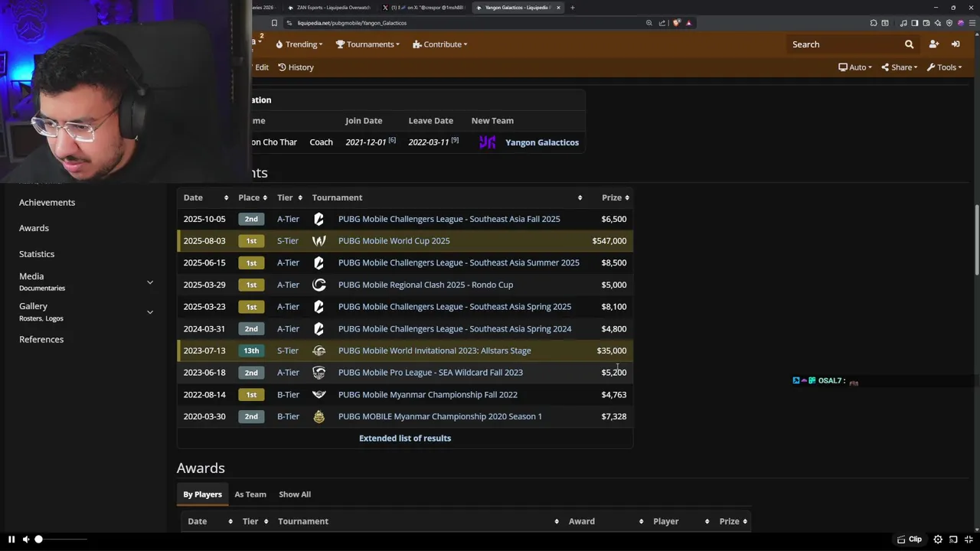This screenshot has height=551, width=980.
Task: Open the page History tab
Action: coord(296,67)
